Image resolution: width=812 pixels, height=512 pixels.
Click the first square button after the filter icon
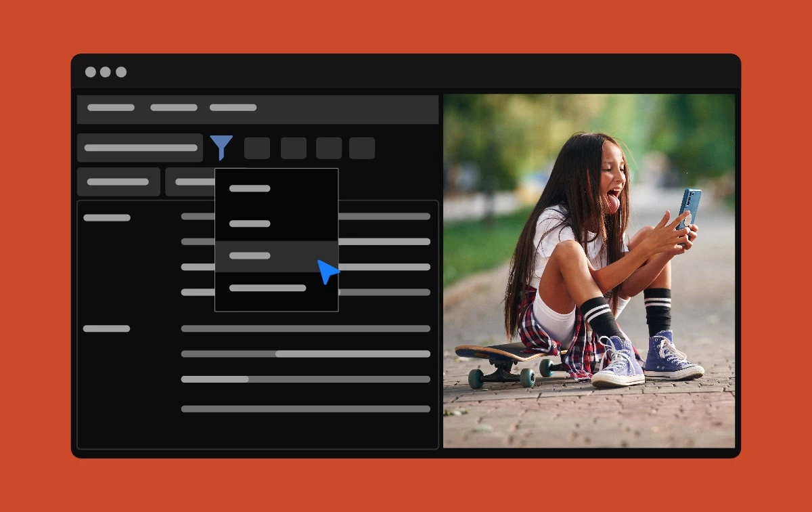[257, 148]
